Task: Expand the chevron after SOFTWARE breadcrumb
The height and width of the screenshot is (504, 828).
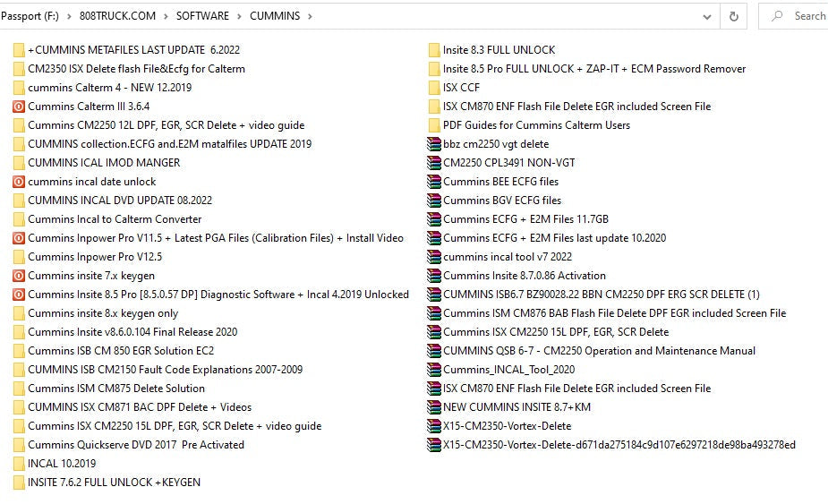Action: (x=239, y=15)
